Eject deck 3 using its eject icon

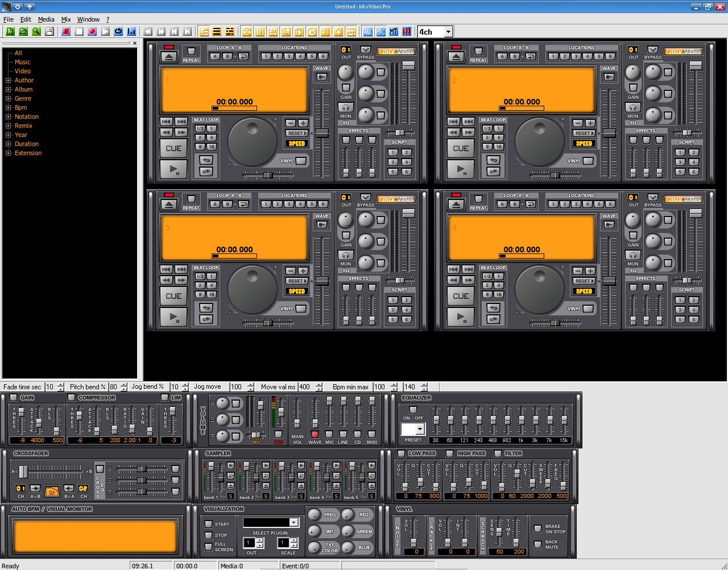[169, 205]
